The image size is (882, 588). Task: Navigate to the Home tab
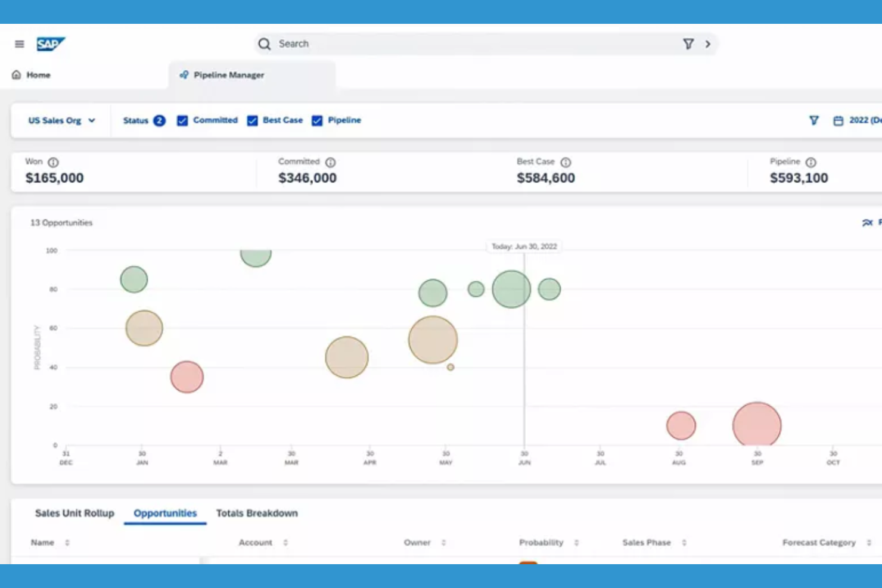click(x=38, y=74)
